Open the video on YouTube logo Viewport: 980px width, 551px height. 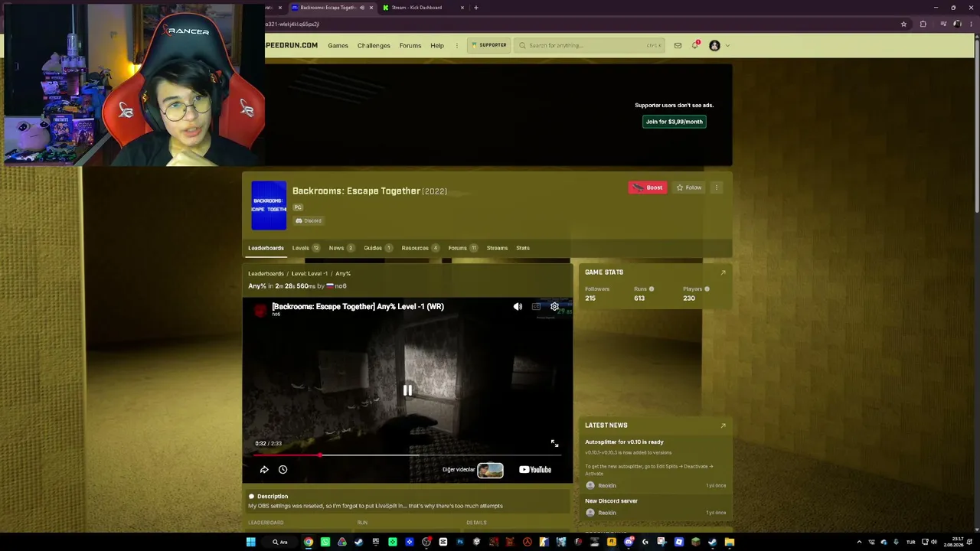[x=535, y=470]
